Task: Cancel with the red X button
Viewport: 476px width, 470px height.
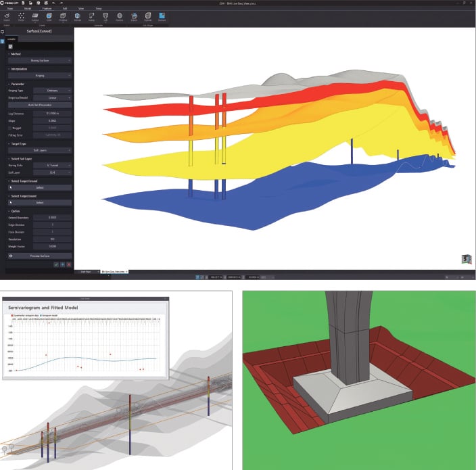Action: [69, 264]
